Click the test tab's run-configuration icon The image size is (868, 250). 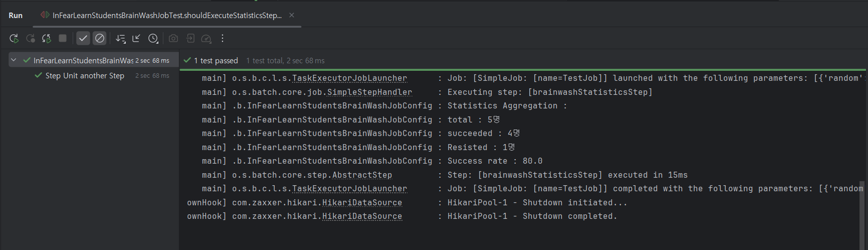coord(45,15)
